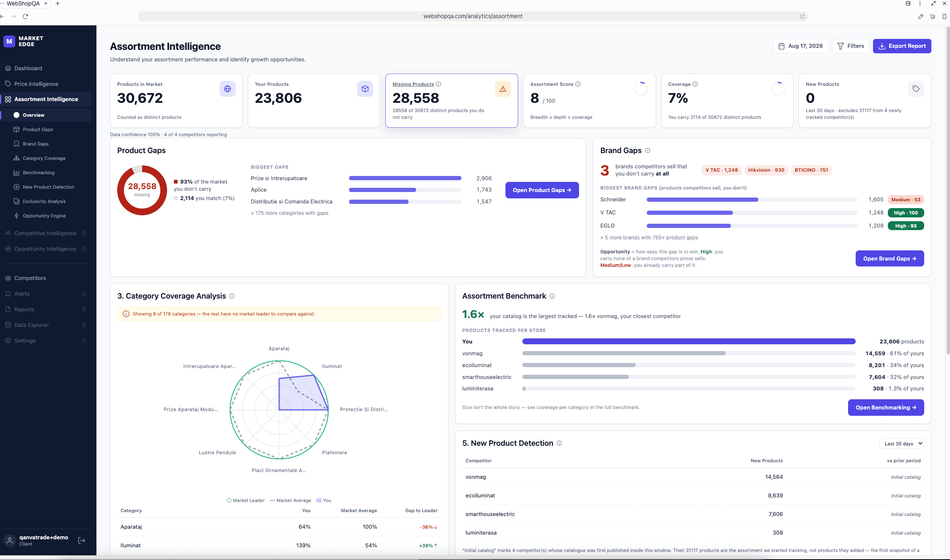Open locked Competitive Intelligence menu item
This screenshot has height=560, width=950.
click(46, 233)
